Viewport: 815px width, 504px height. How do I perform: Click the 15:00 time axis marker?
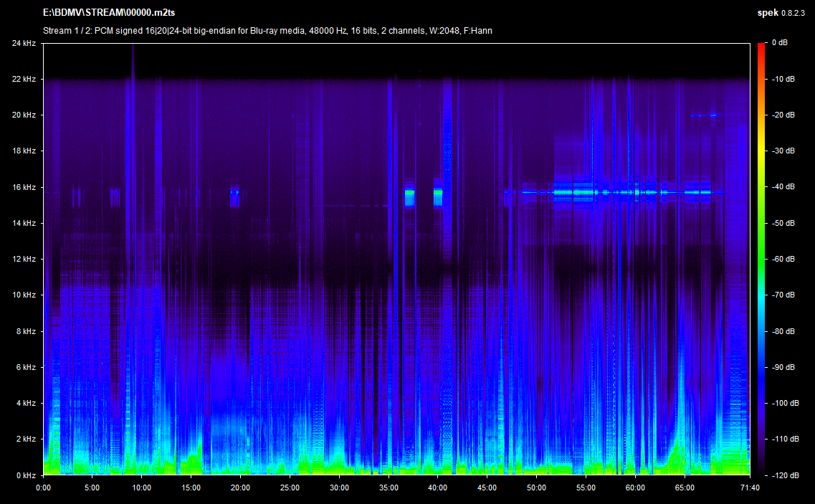(191, 488)
